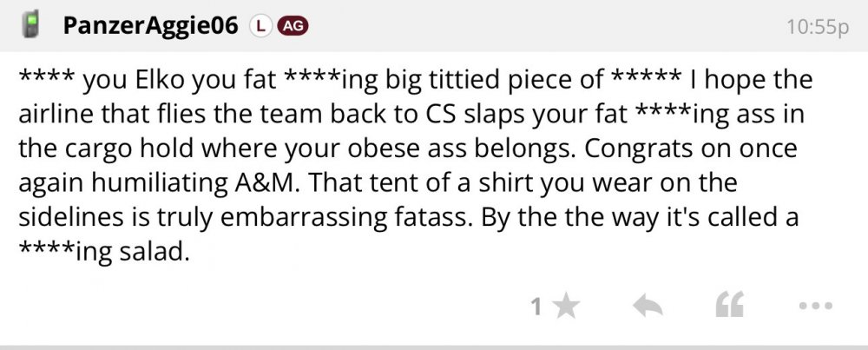868x350 pixels.
Task: Click the star count number 1
Action: 536,307
